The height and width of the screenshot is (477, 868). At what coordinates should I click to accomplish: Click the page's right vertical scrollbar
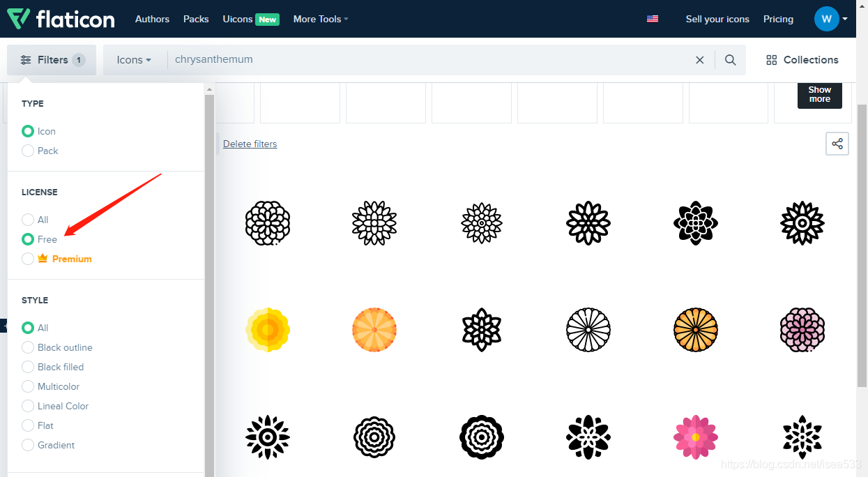pos(862,244)
